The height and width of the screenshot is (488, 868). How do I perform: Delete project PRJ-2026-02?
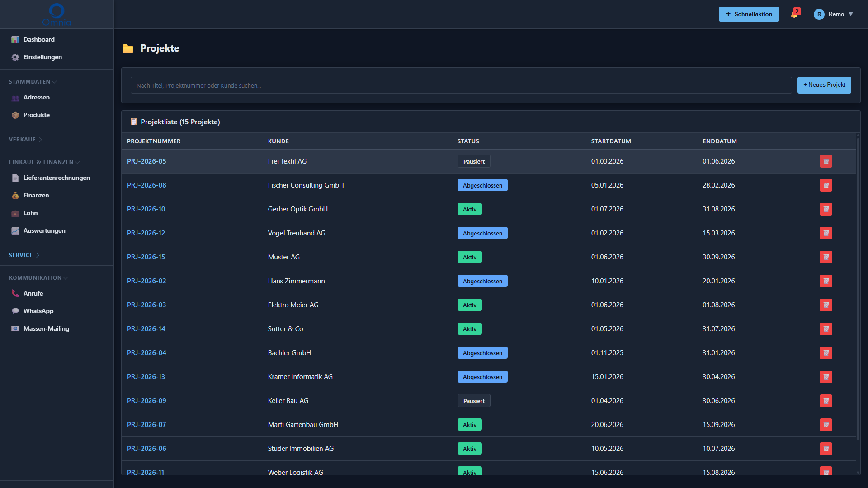point(826,281)
